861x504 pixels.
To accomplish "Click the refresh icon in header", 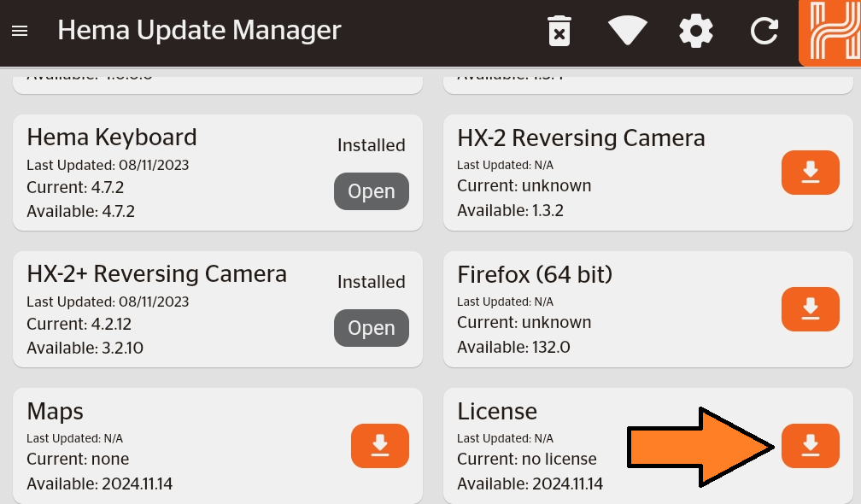I will [x=764, y=31].
